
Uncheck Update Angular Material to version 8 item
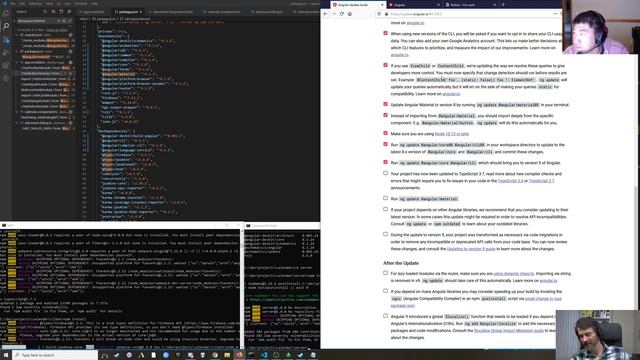click(x=385, y=104)
